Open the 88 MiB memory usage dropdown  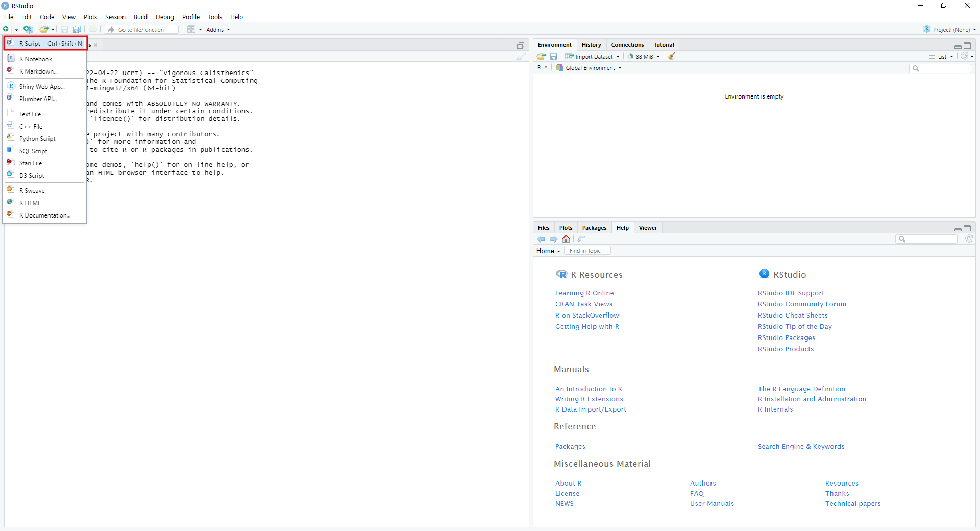[644, 56]
